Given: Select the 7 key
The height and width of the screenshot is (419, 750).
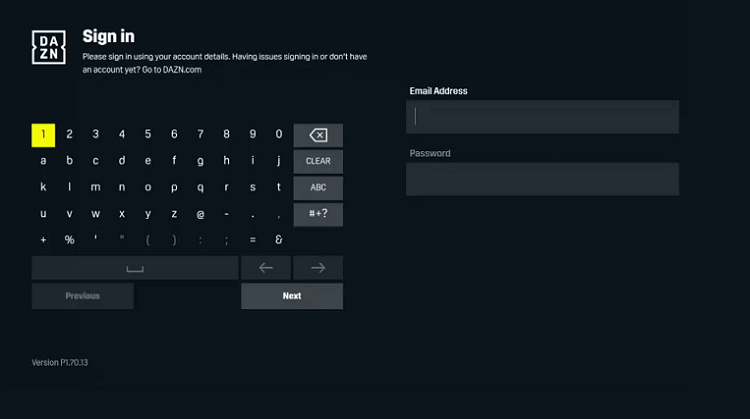Looking at the screenshot, I should pos(200,135).
